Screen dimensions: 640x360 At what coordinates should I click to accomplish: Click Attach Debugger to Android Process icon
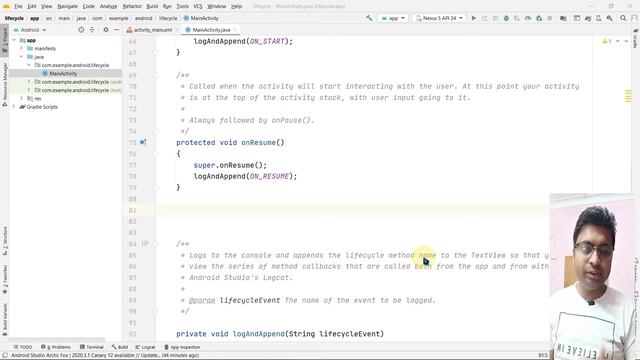click(x=539, y=18)
